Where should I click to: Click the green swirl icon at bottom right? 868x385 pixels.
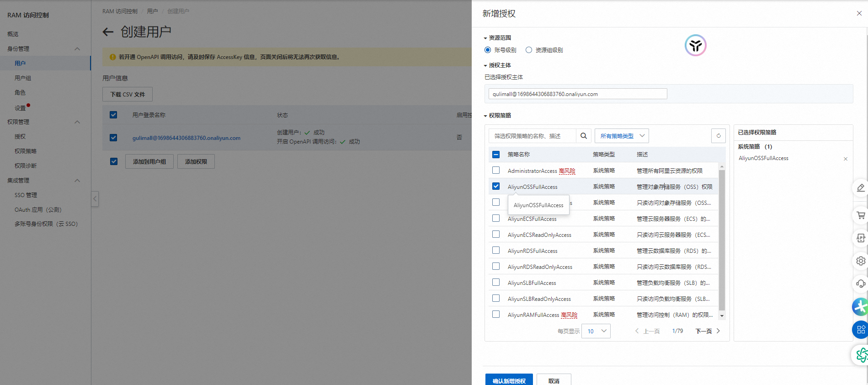tap(862, 355)
